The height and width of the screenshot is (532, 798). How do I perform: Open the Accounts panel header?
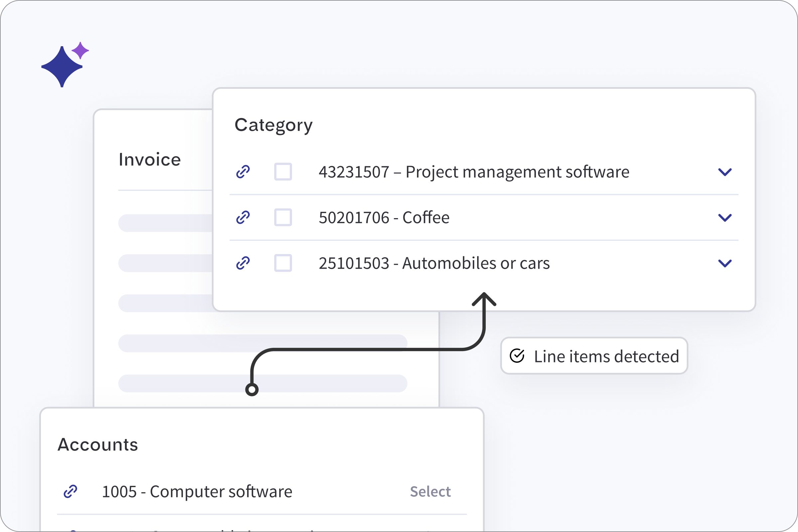[x=98, y=445]
